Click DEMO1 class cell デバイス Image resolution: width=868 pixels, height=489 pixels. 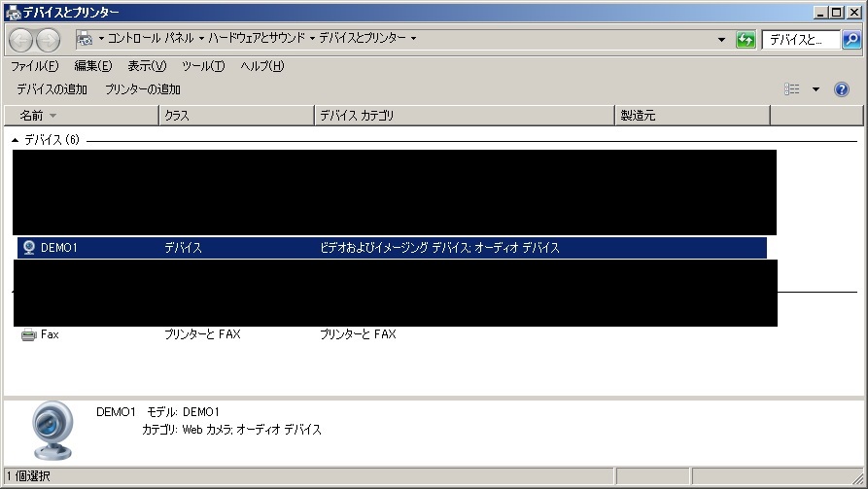(x=184, y=248)
